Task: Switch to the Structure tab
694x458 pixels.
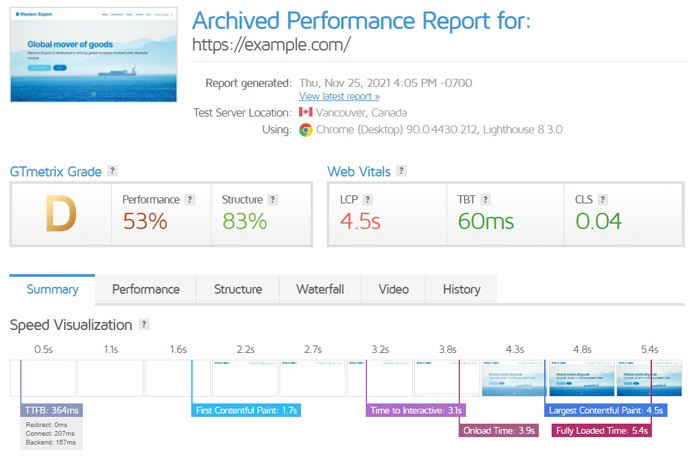Action: pyautogui.click(x=238, y=290)
